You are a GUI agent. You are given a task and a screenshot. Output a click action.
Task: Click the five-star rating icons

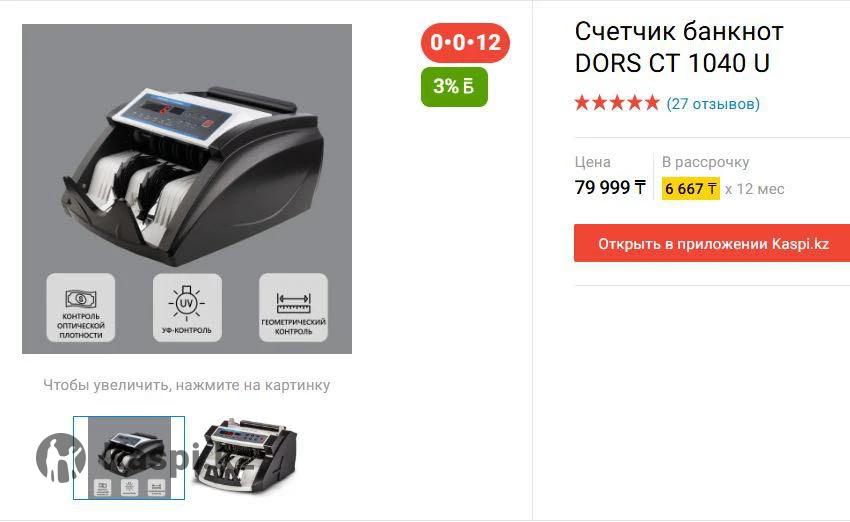click(x=617, y=102)
